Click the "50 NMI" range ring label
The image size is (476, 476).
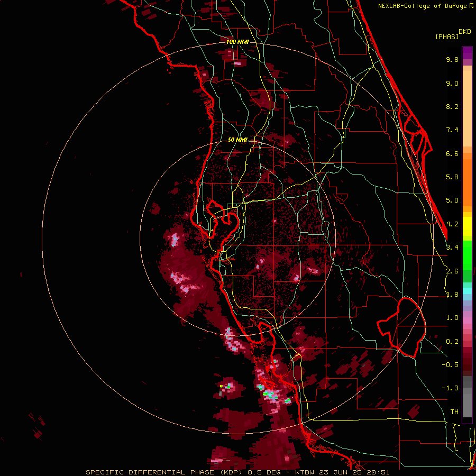(x=237, y=140)
